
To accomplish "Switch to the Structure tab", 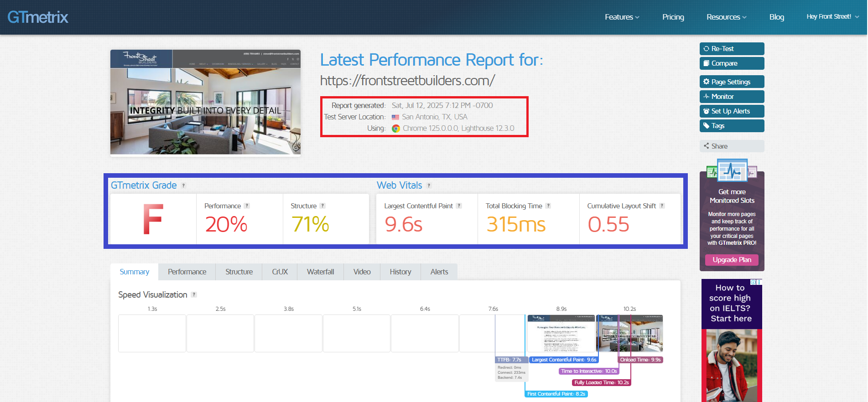I will [x=239, y=272].
